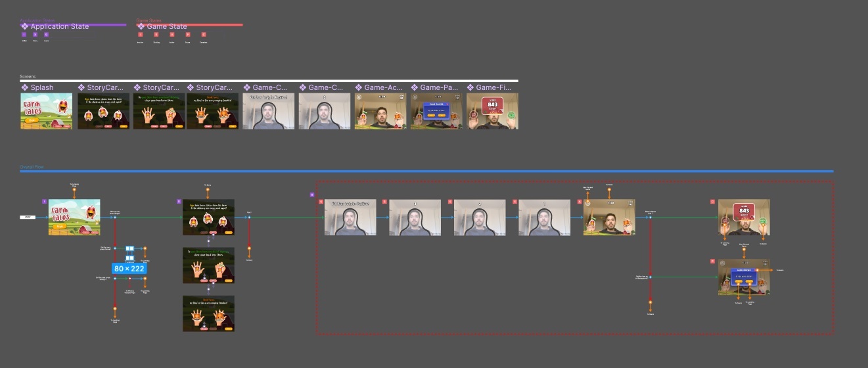Screen dimensions: 868x368
Task: Select the Game-Fi... score thumbnail in the Screens row
Action: 492,111
